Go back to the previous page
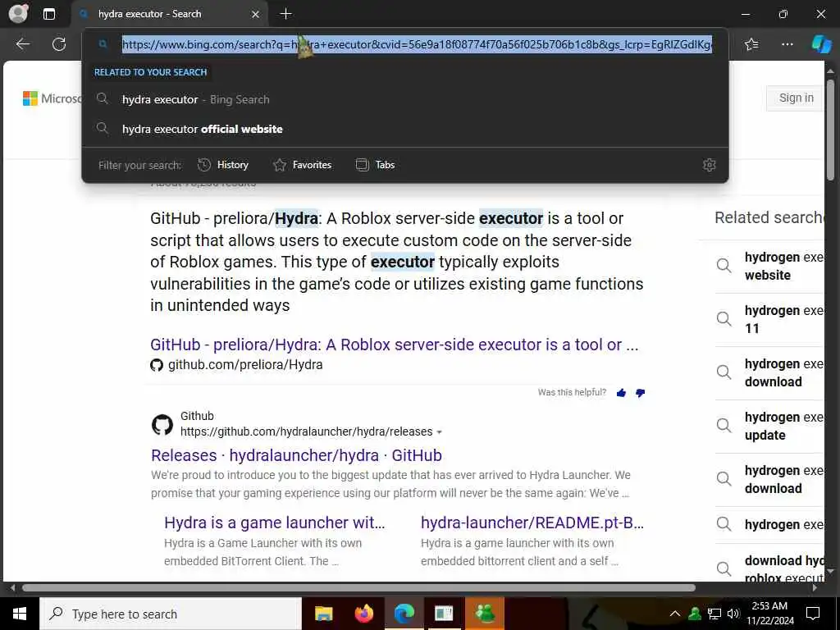The height and width of the screenshot is (630, 840). pos(22,44)
